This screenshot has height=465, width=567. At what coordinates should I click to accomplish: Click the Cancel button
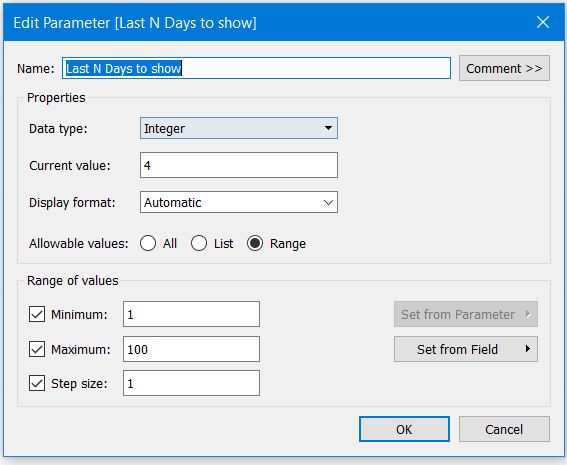click(x=504, y=429)
